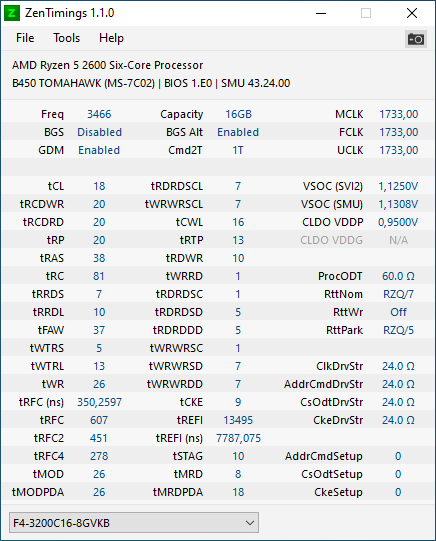This screenshot has width=436, height=541.
Task: Click the tRFC (ns) value 350,2597
Action: pyautogui.click(x=99, y=402)
